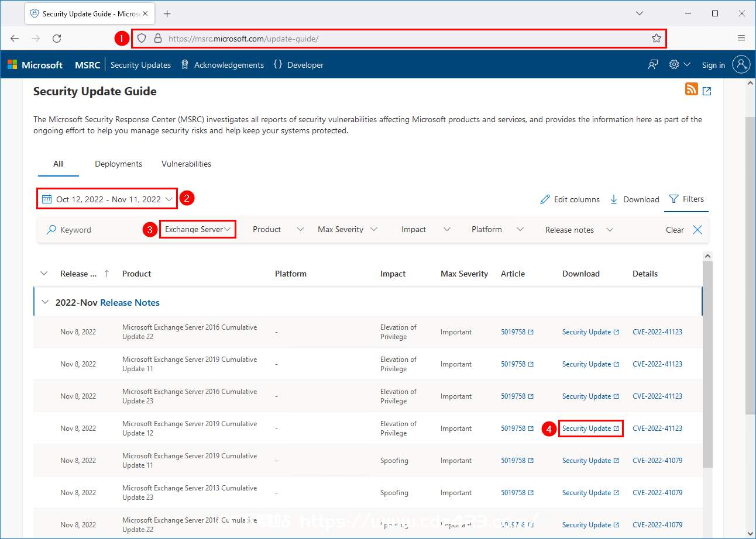Collapse the 2022-Nov group
Viewport: 756px width, 539px height.
[45, 302]
